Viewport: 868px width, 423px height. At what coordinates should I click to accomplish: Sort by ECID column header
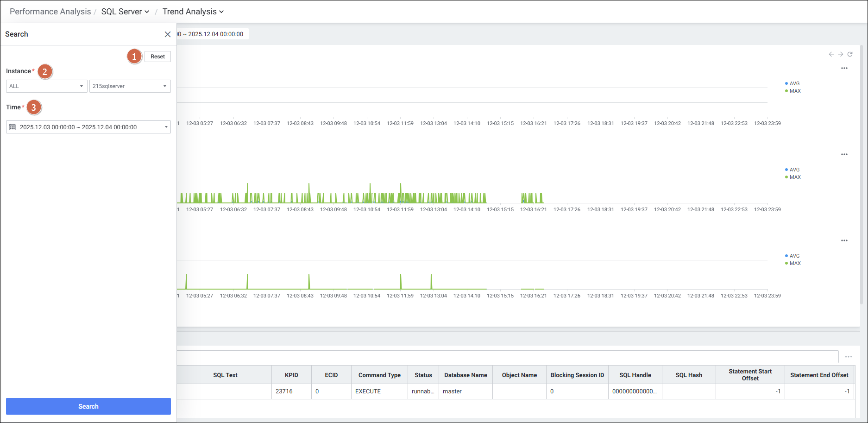[331, 375]
